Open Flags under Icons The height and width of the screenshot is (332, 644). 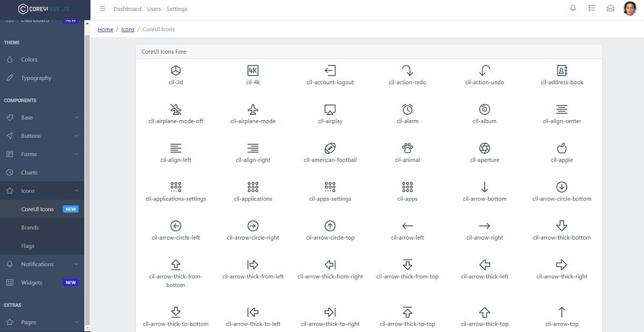[x=42, y=246]
